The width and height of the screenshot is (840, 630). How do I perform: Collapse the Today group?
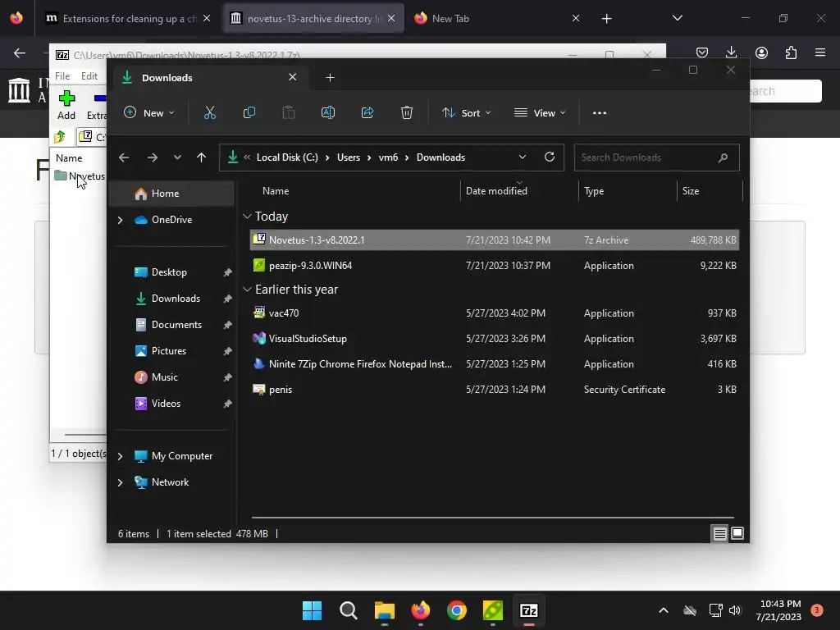pyautogui.click(x=247, y=217)
